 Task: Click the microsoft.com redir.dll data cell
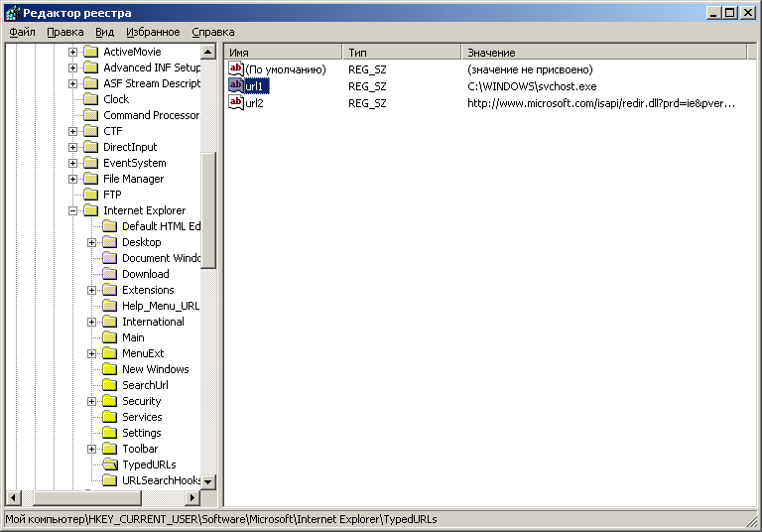click(601, 103)
